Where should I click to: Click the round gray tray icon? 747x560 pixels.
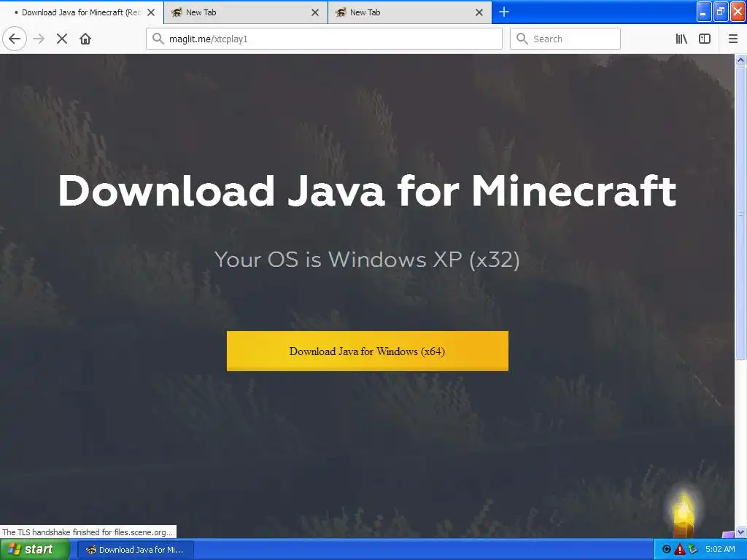point(667,550)
